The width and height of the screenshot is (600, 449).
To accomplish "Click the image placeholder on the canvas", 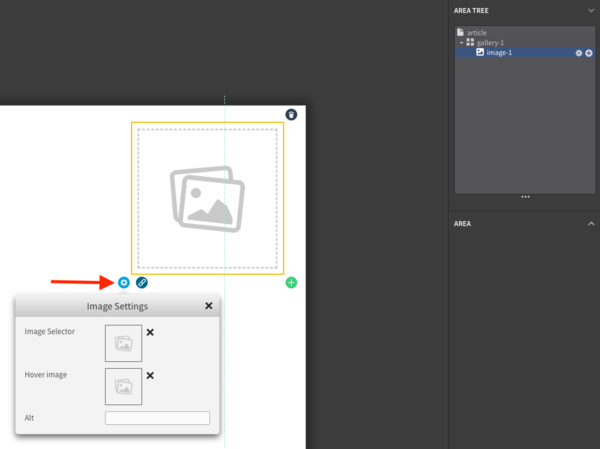I will (207, 198).
